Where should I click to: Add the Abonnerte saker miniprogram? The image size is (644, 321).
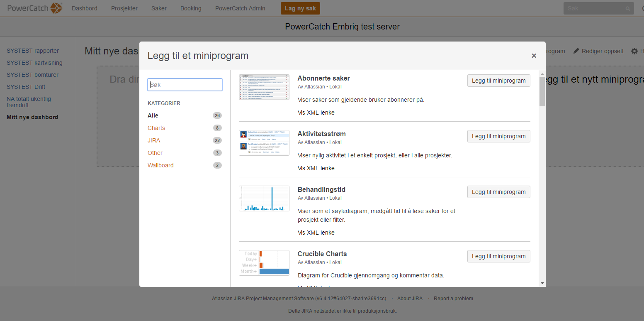pos(498,81)
